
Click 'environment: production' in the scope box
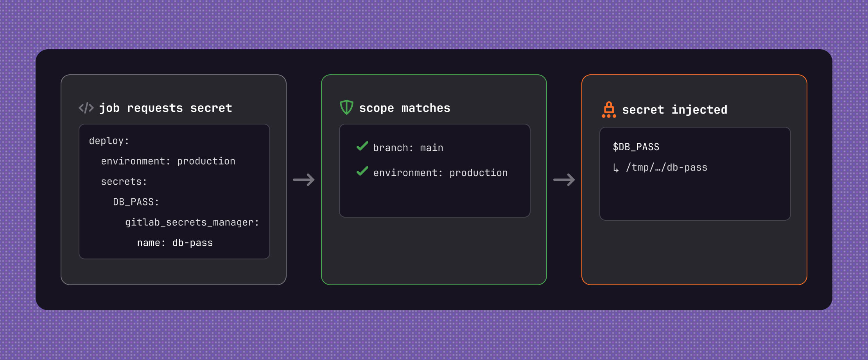[x=441, y=173]
